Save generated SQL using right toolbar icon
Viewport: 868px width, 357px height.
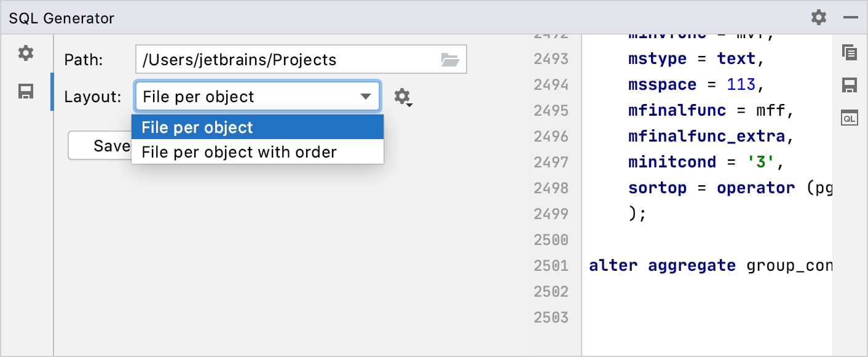[849, 86]
